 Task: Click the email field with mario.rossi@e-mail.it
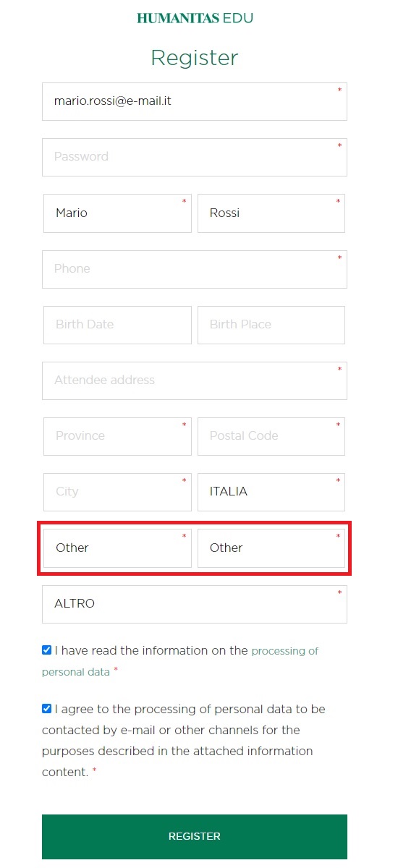(195, 101)
